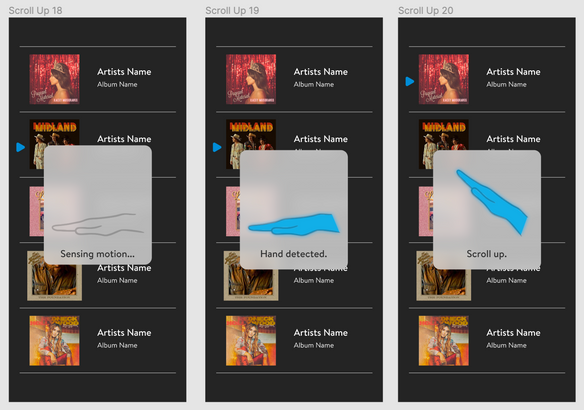Click last Artists Name in Scroll Up 19

321,333
